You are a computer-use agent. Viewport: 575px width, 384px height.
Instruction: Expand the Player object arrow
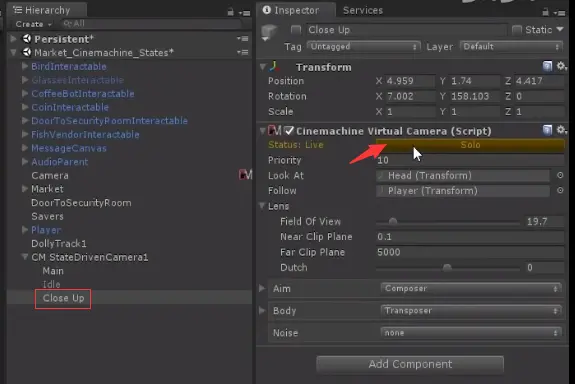coord(25,230)
